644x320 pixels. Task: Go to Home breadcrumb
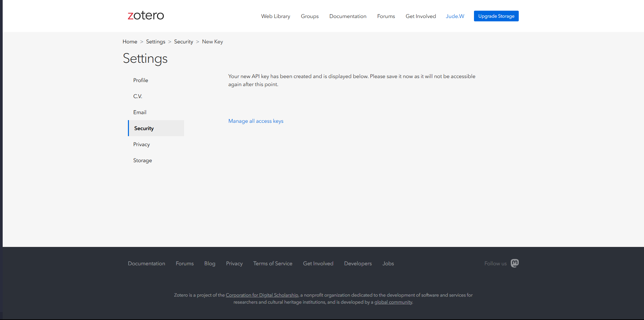[130, 41]
